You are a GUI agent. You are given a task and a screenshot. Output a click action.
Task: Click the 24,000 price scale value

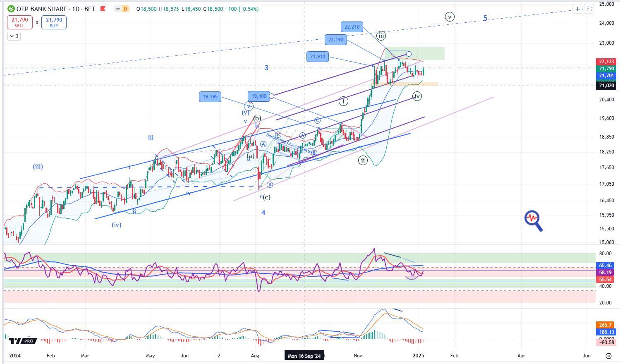(606, 23)
